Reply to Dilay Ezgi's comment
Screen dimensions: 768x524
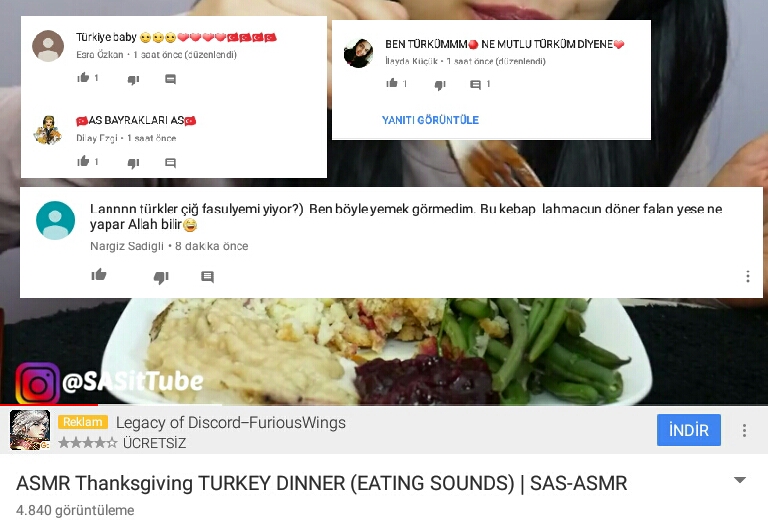(x=170, y=163)
